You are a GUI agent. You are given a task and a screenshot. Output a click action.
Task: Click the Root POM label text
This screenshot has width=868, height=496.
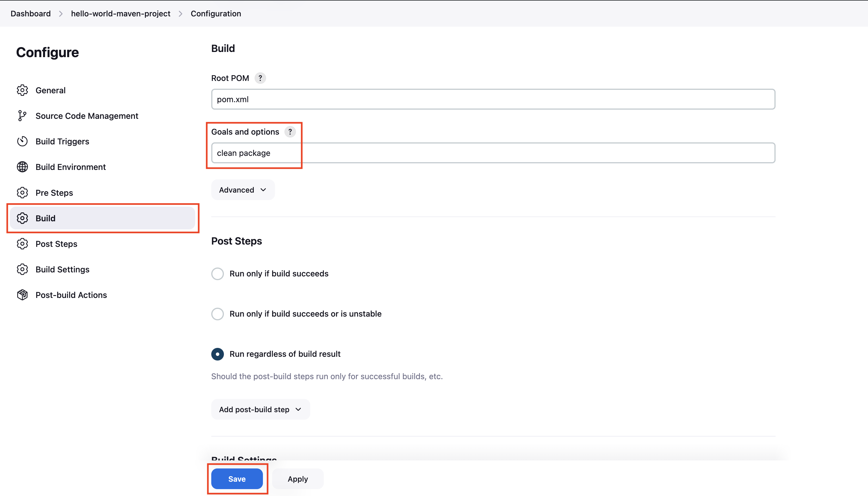[230, 78]
